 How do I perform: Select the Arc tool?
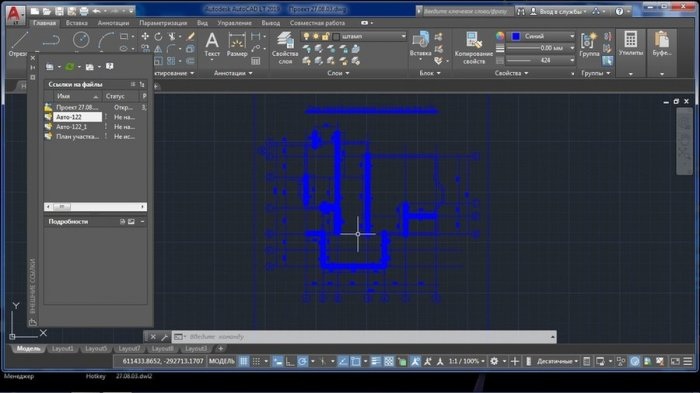point(106,41)
